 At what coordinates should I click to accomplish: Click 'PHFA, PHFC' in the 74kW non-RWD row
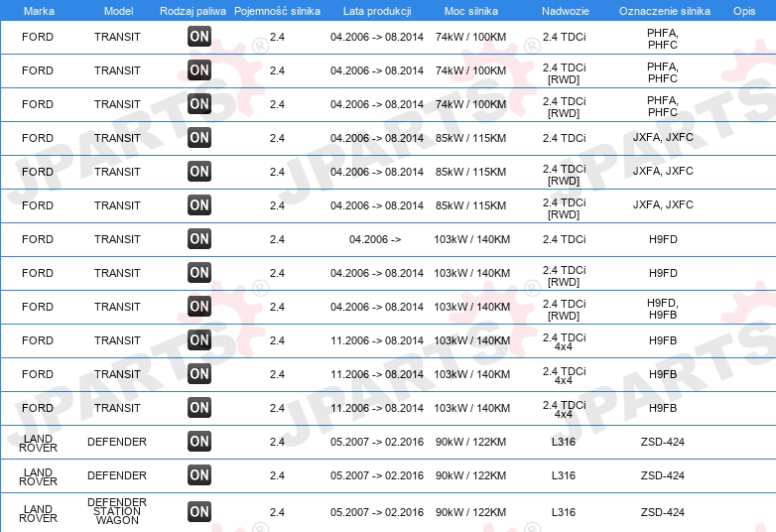[663, 39]
